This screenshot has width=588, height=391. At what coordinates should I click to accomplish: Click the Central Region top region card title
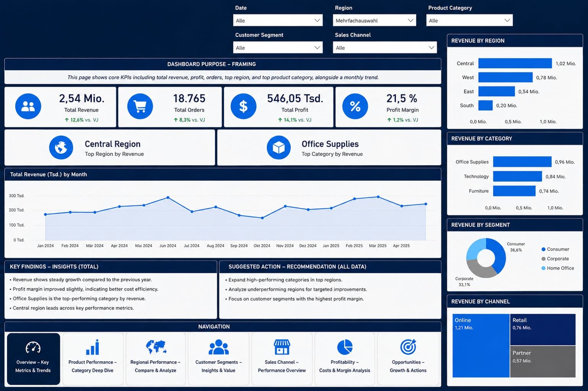(x=112, y=144)
